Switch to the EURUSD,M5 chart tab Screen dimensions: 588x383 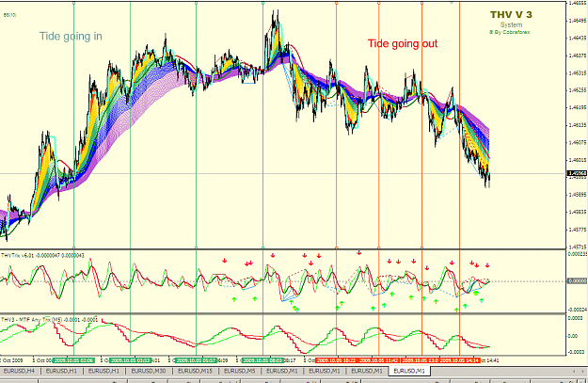[239, 371]
